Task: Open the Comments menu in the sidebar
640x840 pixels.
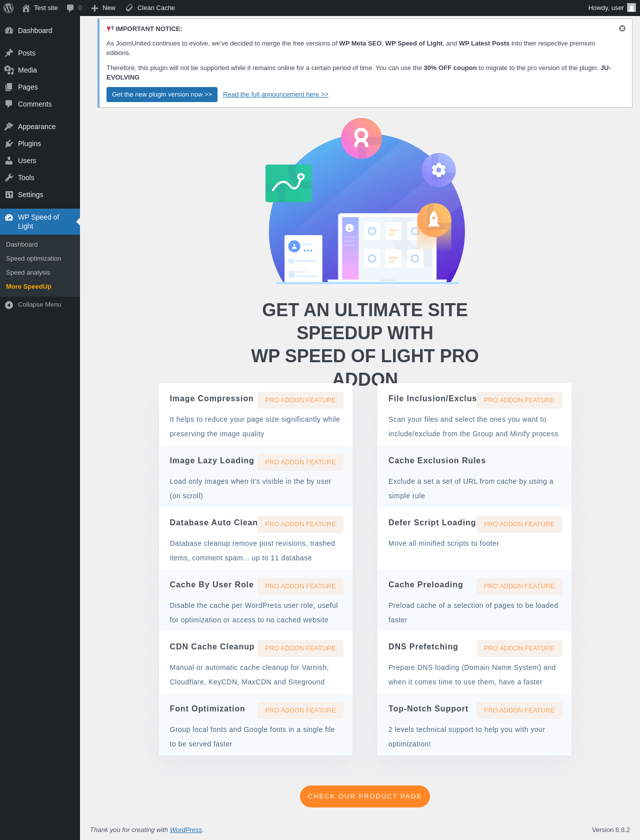Action: click(40, 104)
